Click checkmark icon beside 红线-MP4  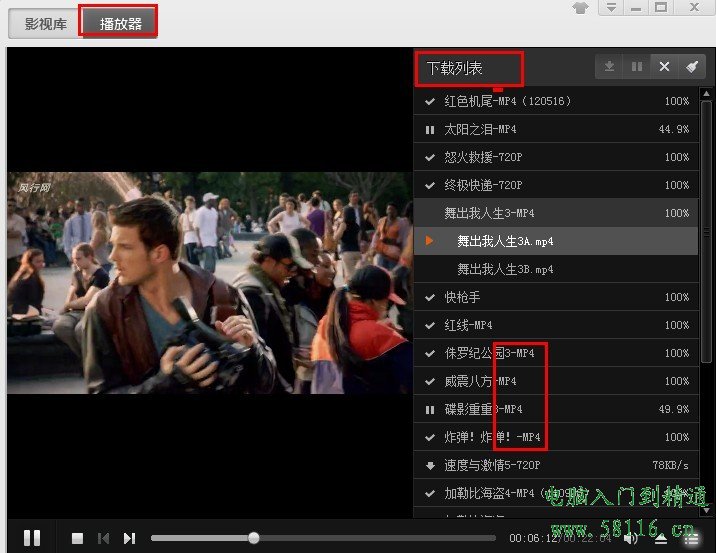(x=430, y=326)
